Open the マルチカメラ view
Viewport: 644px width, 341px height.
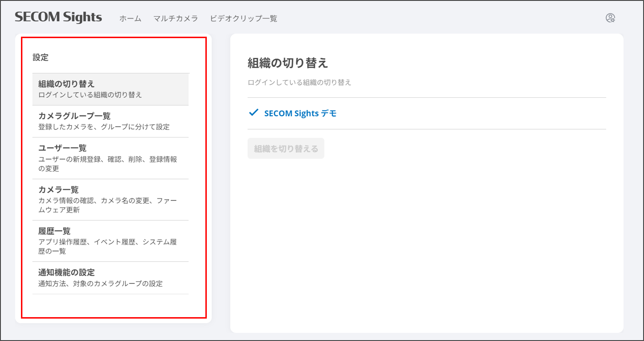coord(175,18)
